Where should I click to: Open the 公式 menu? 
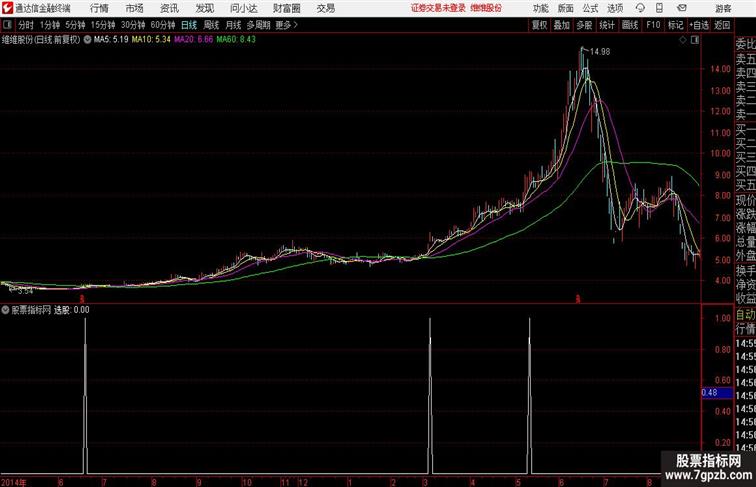[x=590, y=8]
